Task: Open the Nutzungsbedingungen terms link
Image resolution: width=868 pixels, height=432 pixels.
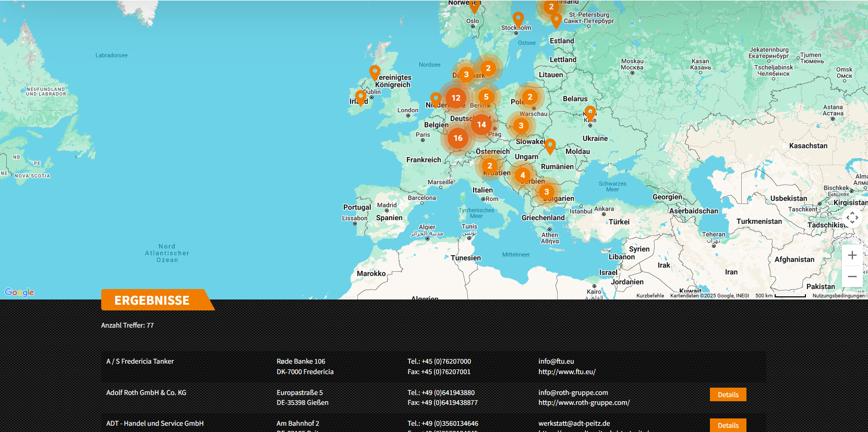Action: 838,296
